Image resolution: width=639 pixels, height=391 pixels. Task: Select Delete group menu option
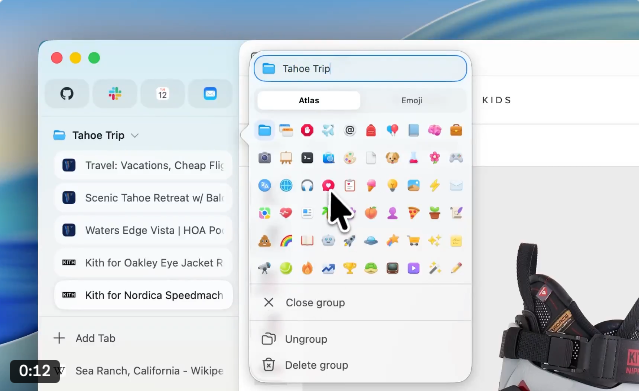coord(360,365)
